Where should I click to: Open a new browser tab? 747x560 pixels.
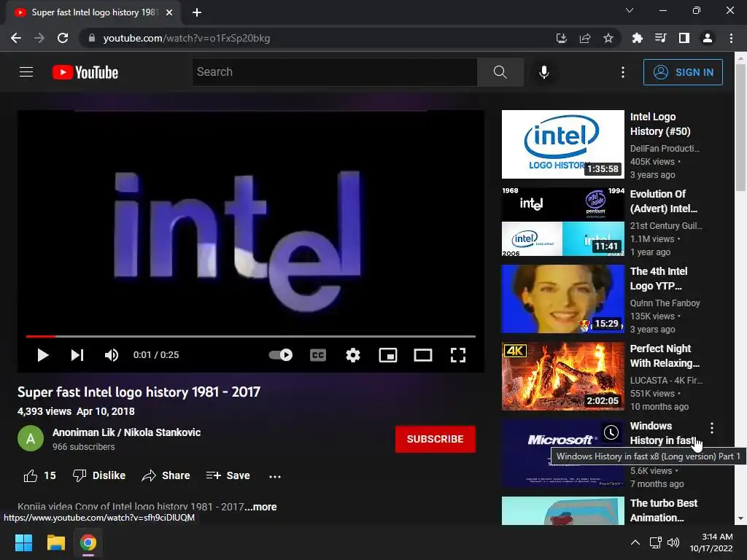[197, 12]
